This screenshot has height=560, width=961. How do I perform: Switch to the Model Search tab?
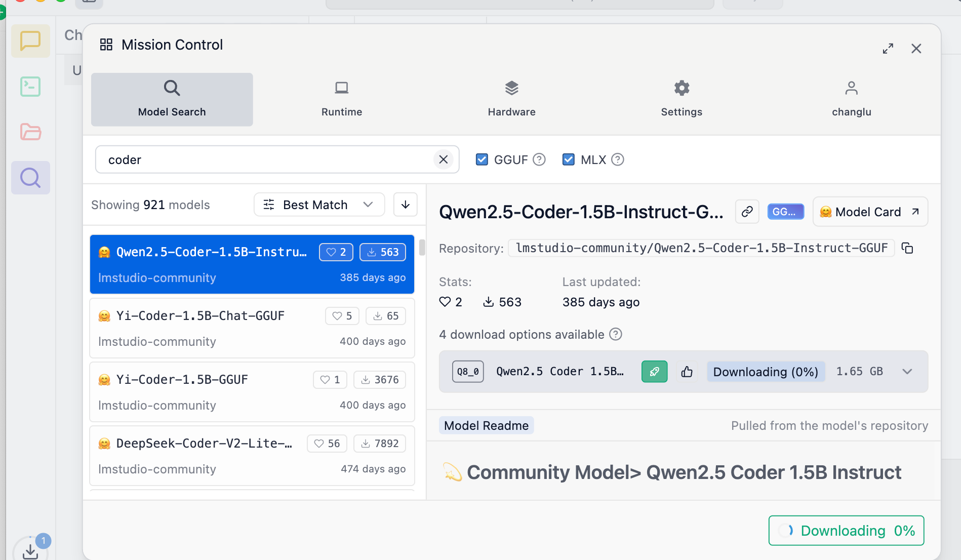coord(172,99)
